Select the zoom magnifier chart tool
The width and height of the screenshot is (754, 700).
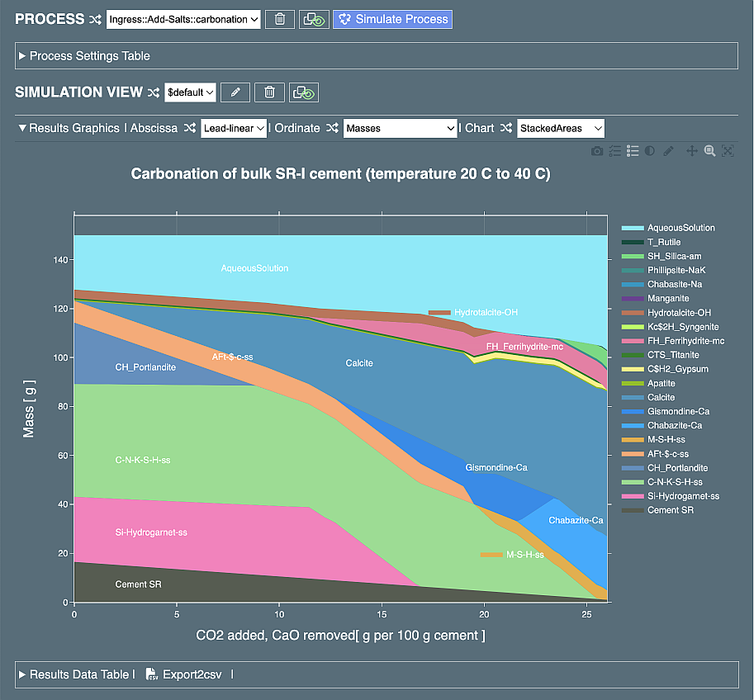709,151
